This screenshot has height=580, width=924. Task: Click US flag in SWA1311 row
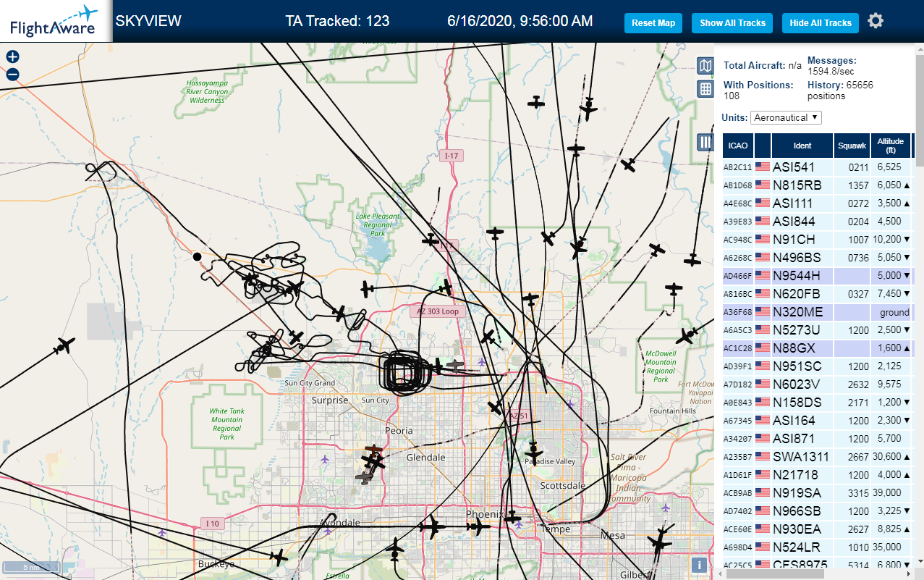(x=763, y=456)
